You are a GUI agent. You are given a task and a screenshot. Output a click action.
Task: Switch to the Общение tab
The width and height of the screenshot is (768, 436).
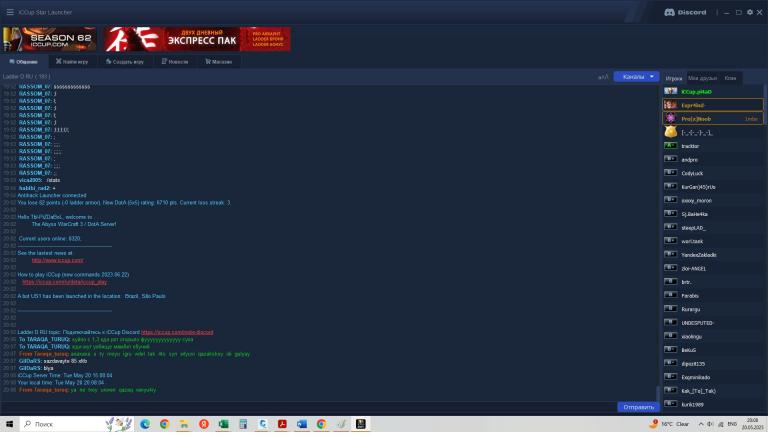24,62
